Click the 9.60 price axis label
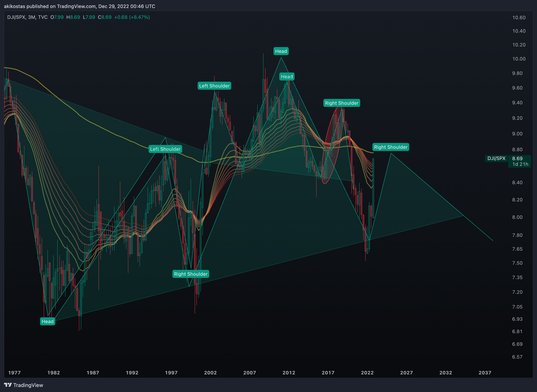The height and width of the screenshot is (392, 537). pyautogui.click(x=517, y=88)
